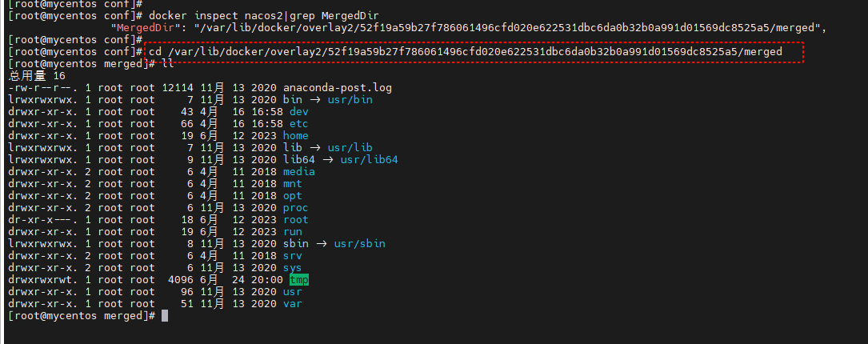Click the etc directory name

tap(299, 123)
